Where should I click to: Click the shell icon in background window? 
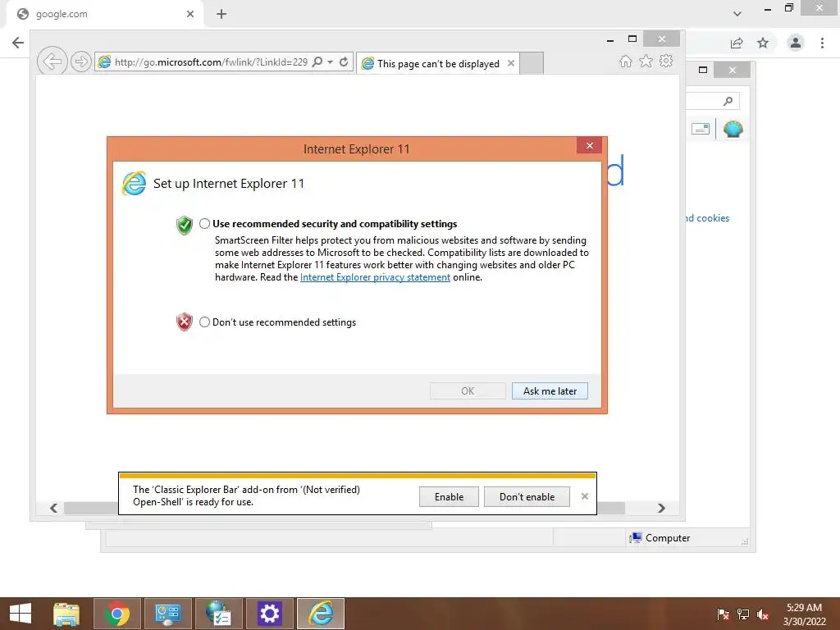(x=733, y=129)
